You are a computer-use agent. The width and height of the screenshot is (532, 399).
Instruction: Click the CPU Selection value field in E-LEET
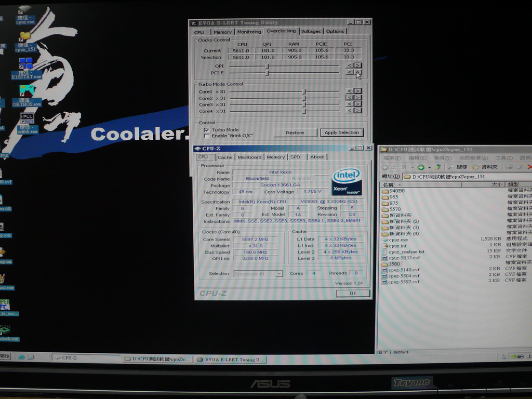point(241,57)
